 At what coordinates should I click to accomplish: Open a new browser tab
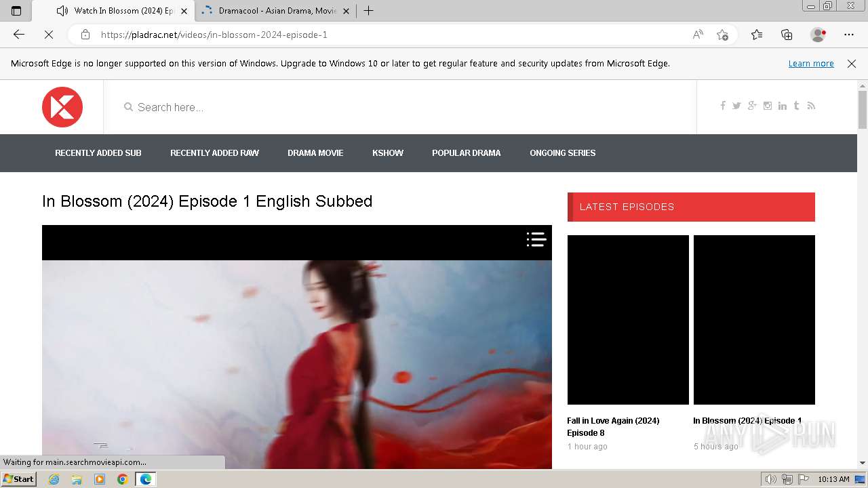tap(368, 11)
